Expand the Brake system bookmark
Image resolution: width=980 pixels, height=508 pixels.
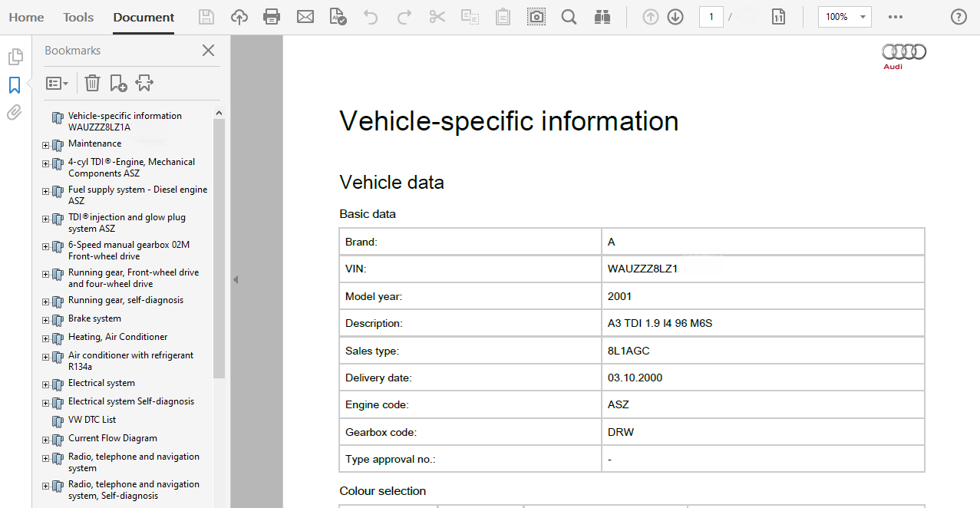[x=45, y=318]
